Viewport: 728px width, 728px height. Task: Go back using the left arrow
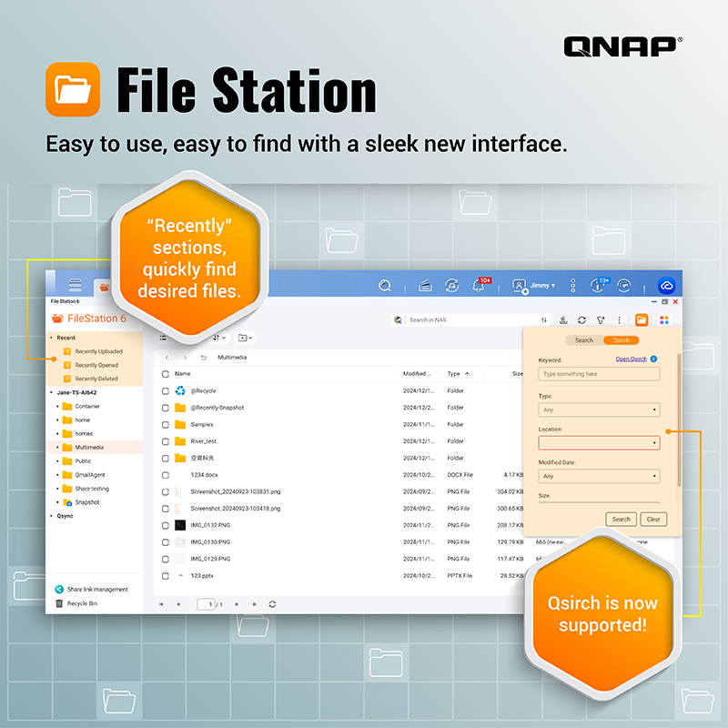(167, 358)
